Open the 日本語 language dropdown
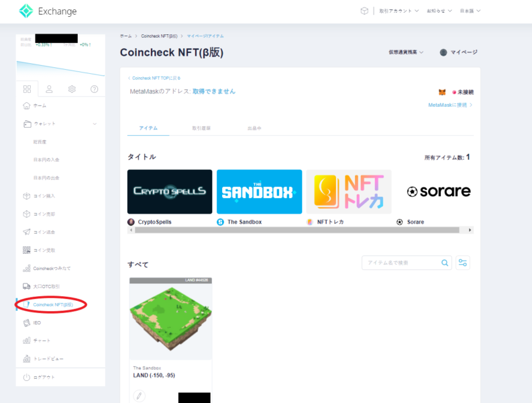 470,11
